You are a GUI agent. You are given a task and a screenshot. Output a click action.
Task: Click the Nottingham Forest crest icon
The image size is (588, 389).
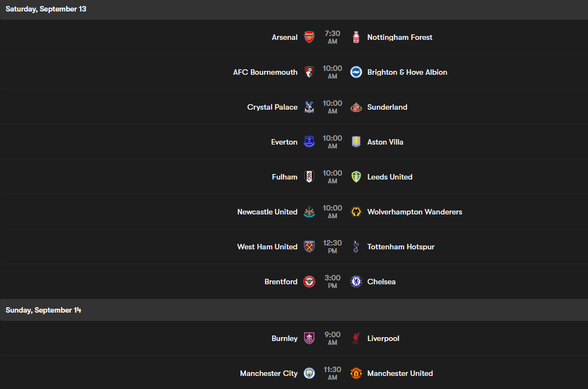point(356,37)
